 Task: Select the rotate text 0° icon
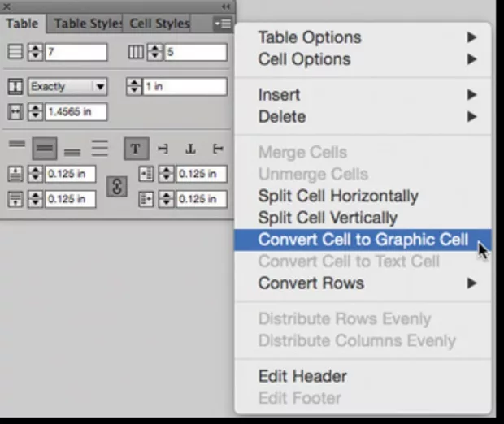[135, 148]
